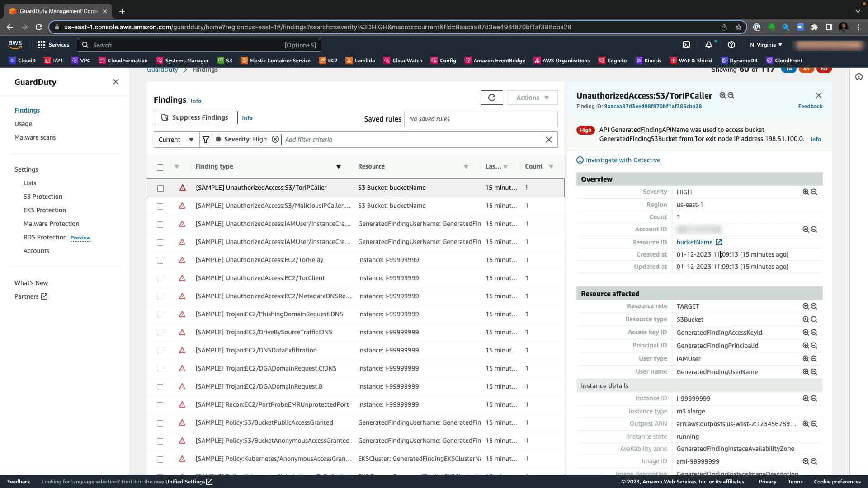Go to S3 Protection settings
This screenshot has height=488, width=868.
pyautogui.click(x=43, y=197)
